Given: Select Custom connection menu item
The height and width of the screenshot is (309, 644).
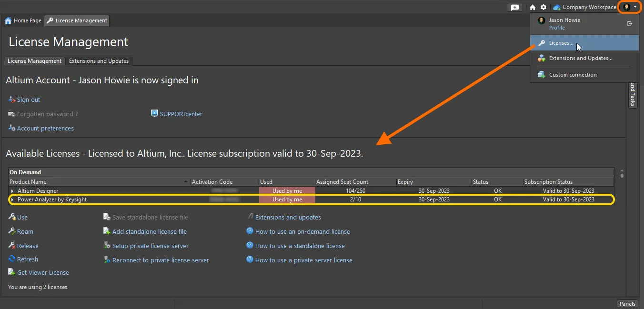Looking at the screenshot, I should 584,75.
